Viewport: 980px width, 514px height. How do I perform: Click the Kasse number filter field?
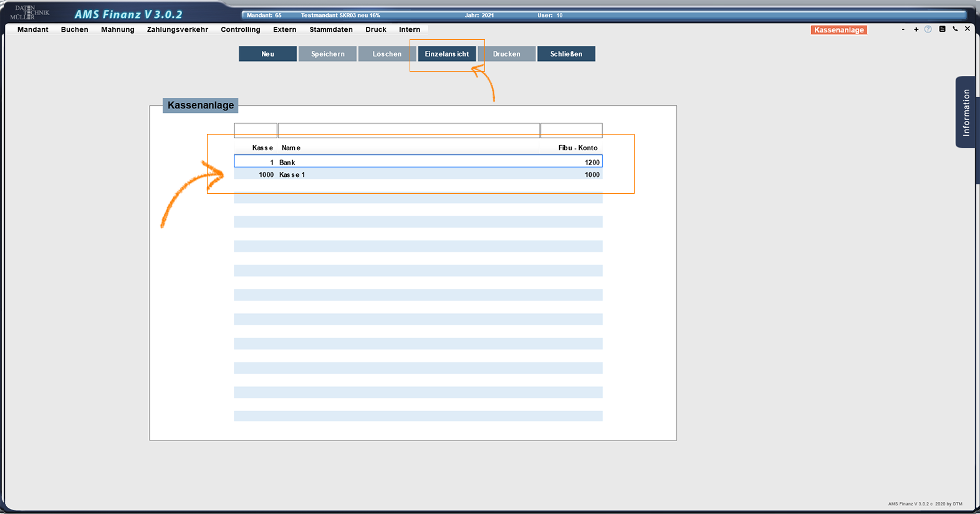tap(256, 130)
